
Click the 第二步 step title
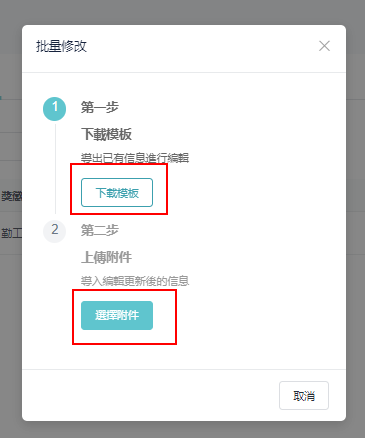100,230
